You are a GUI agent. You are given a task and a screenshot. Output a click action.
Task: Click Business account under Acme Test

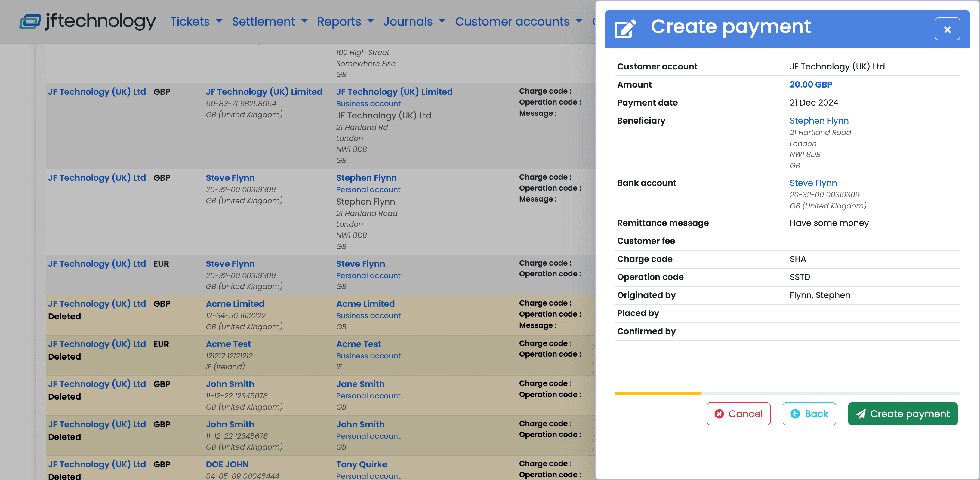[x=368, y=355]
